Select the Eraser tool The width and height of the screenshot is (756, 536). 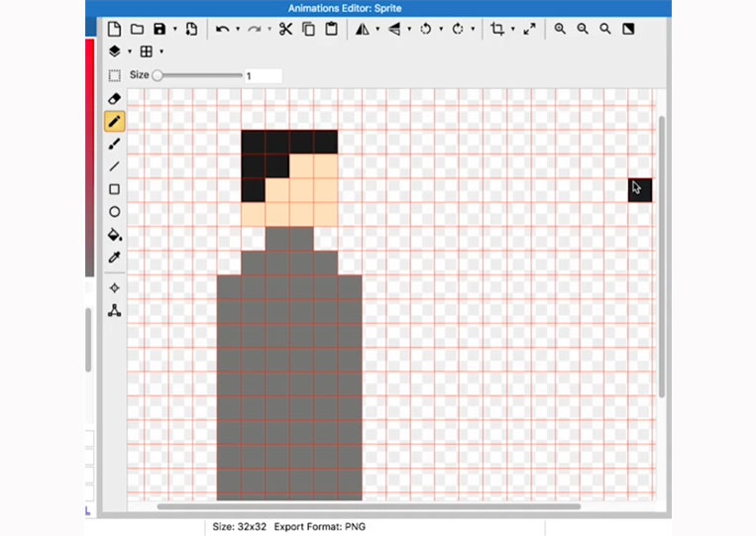pos(114,99)
